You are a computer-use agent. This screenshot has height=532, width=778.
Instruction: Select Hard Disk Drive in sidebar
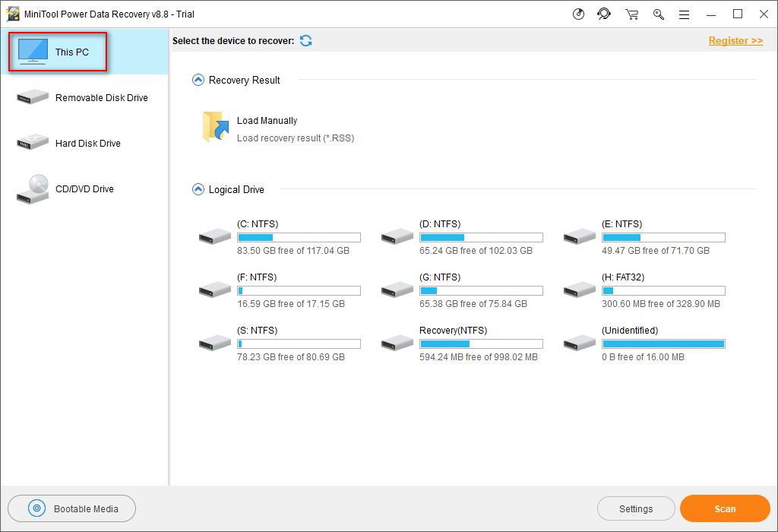(84, 143)
